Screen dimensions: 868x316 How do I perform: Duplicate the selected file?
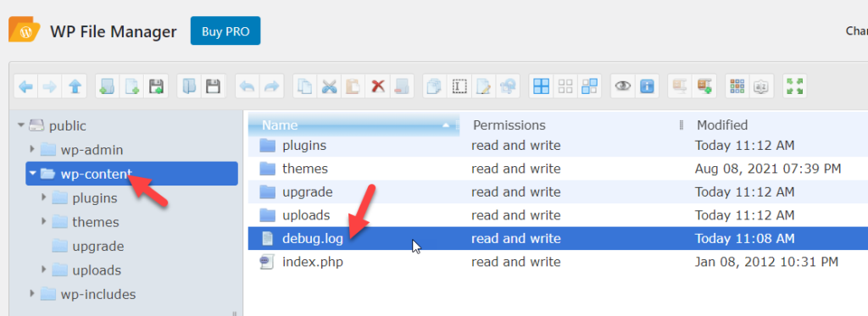click(435, 86)
